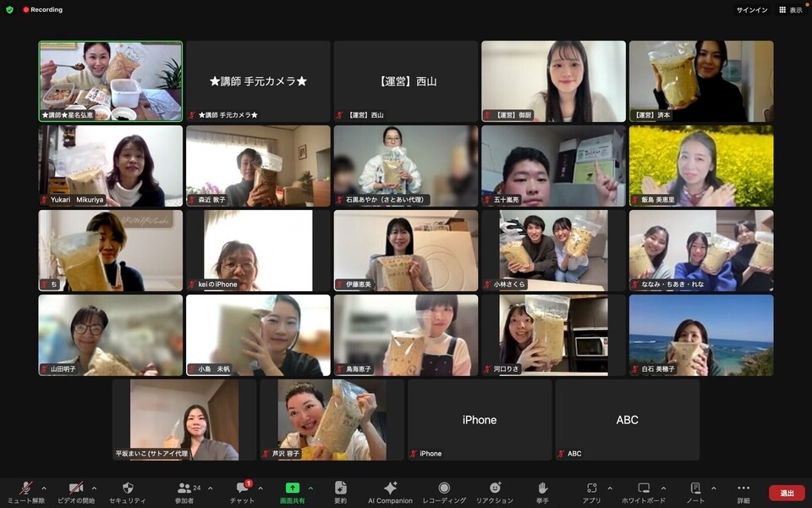Open the ホワイトボード whiteboard item

point(644,489)
